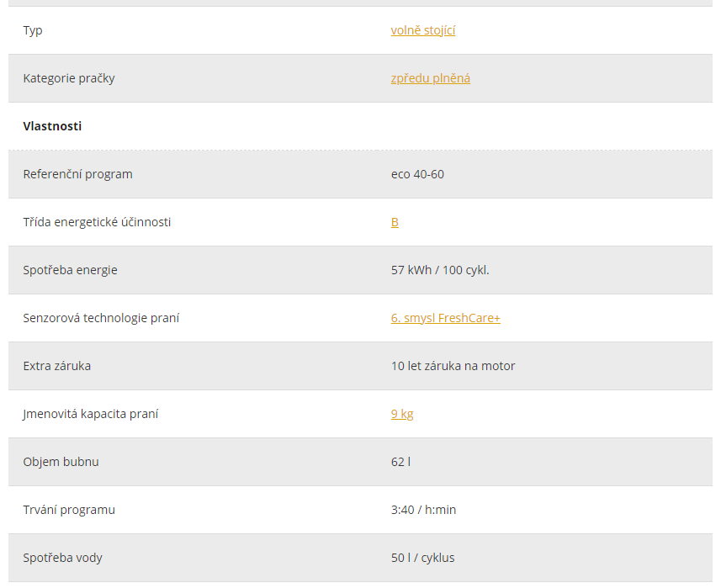721x588 pixels.
Task: Select the 'Vlastnosti' section heading
Action: click(x=52, y=126)
